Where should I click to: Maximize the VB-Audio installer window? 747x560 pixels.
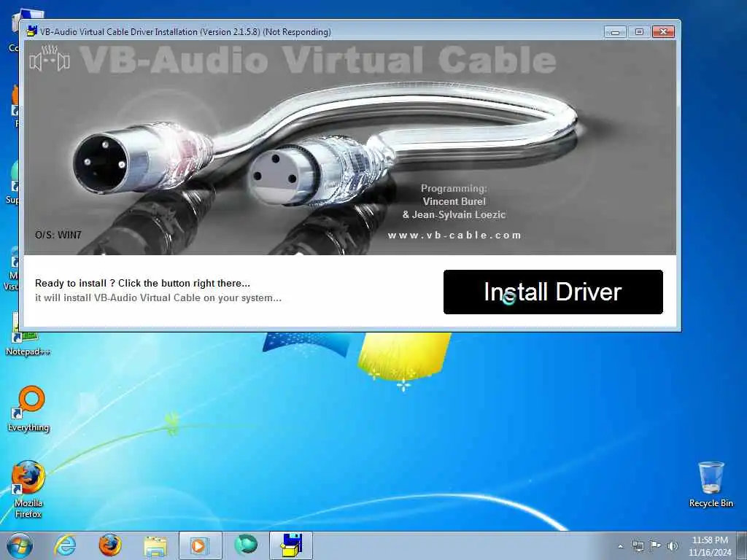639,32
